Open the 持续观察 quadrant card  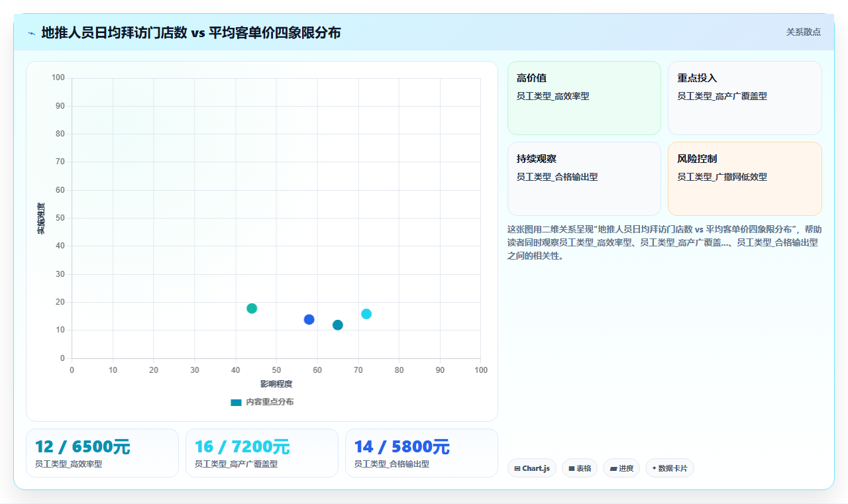tap(584, 179)
